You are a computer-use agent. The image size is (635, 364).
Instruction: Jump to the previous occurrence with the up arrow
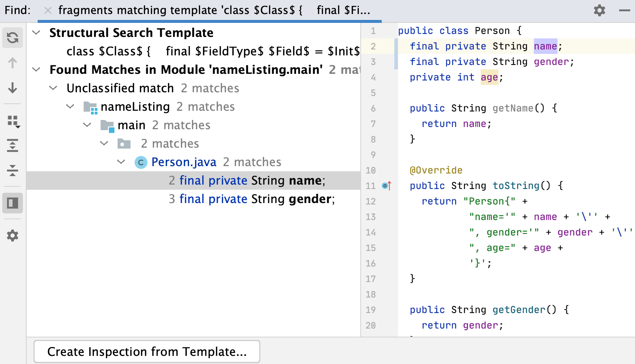click(13, 63)
